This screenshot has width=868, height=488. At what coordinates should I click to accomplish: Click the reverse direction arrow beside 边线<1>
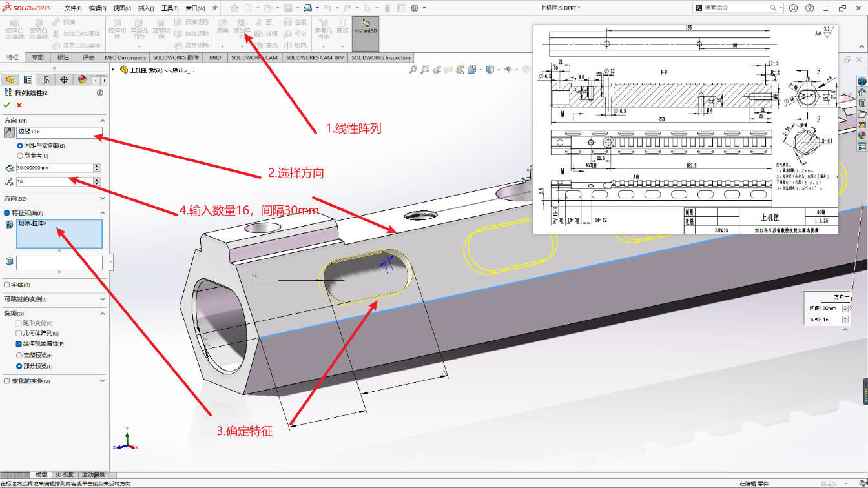(x=8, y=132)
